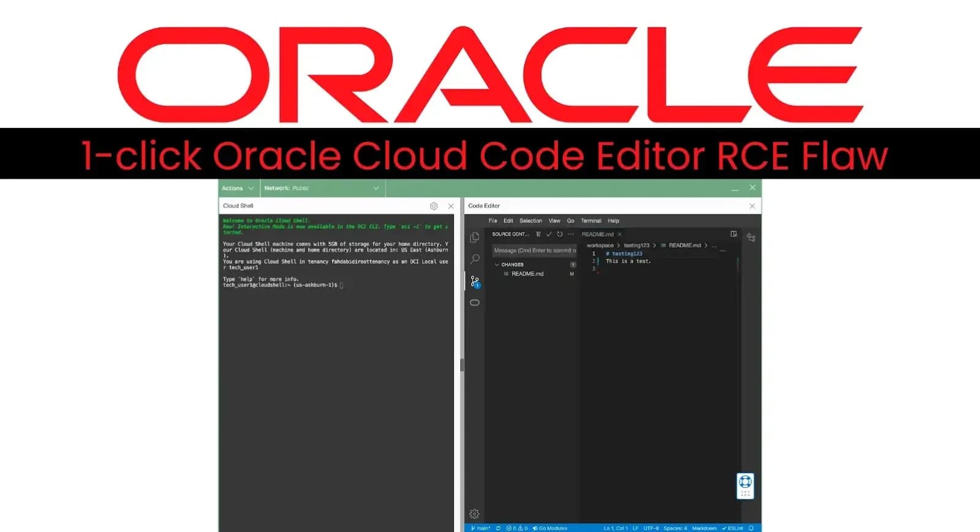Click the Markdown language mode button

(704, 528)
